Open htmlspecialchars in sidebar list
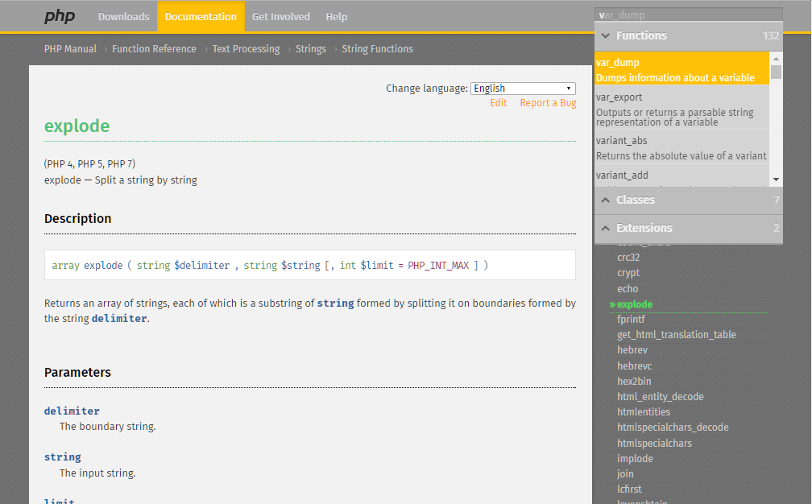The image size is (812, 504). click(x=655, y=444)
